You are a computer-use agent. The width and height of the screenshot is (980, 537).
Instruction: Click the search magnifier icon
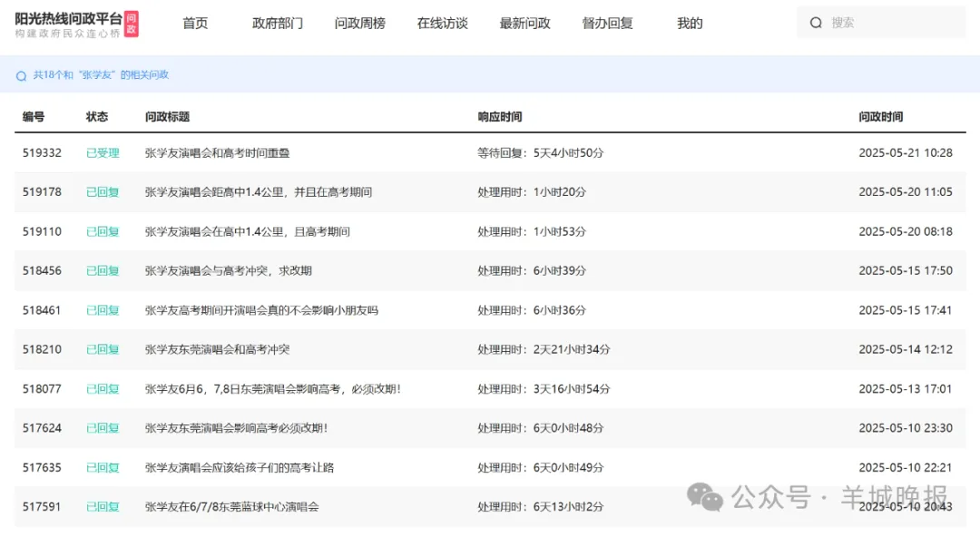coord(816,23)
